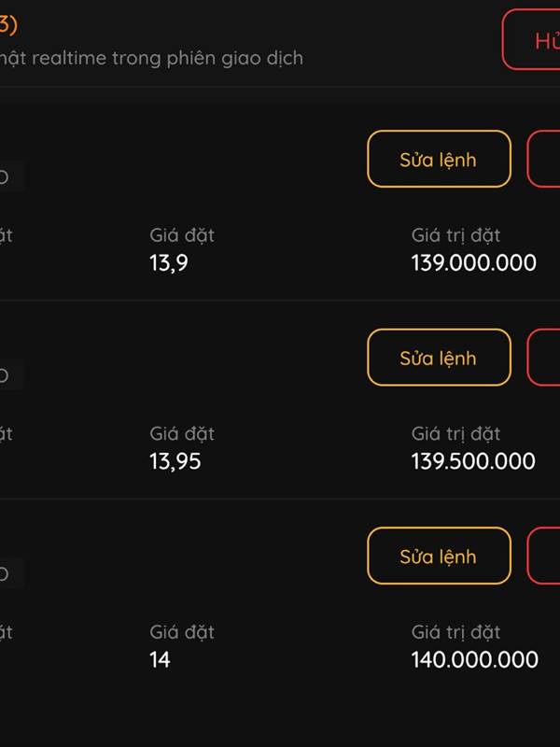Image resolution: width=560 pixels, height=747 pixels.
Task: Select the 13,9 order price value
Action: (169, 263)
